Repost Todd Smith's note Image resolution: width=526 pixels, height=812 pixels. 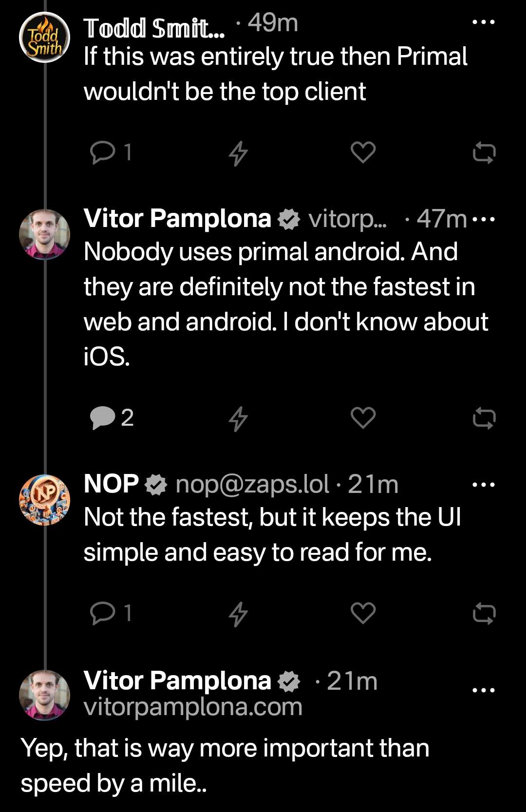pos(484,153)
